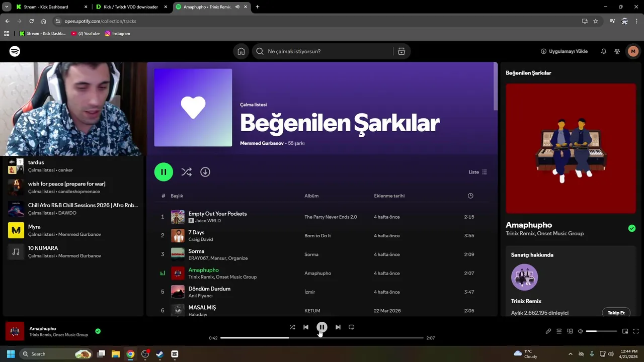The height and width of the screenshot is (362, 644).
Task: Follow artist with Takip Et button
Action: click(616, 313)
